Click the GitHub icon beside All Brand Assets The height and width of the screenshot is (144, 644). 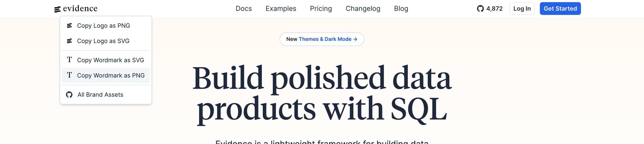[69, 95]
